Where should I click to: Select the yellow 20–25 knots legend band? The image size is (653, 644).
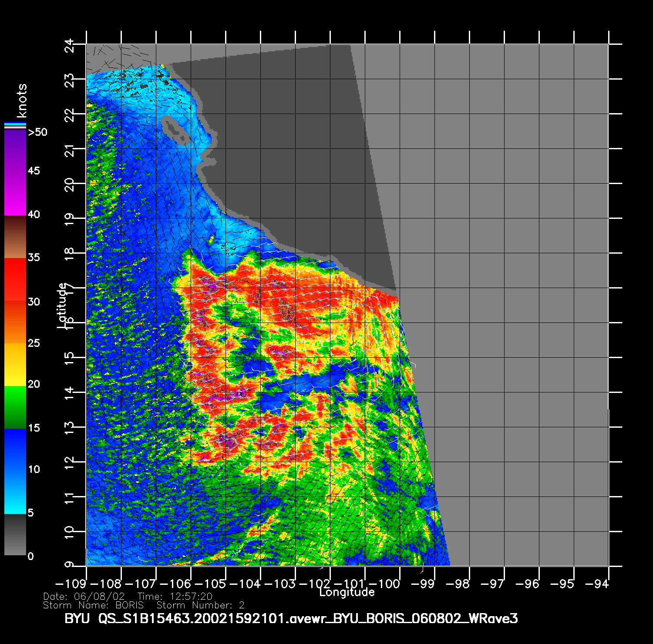point(15,364)
